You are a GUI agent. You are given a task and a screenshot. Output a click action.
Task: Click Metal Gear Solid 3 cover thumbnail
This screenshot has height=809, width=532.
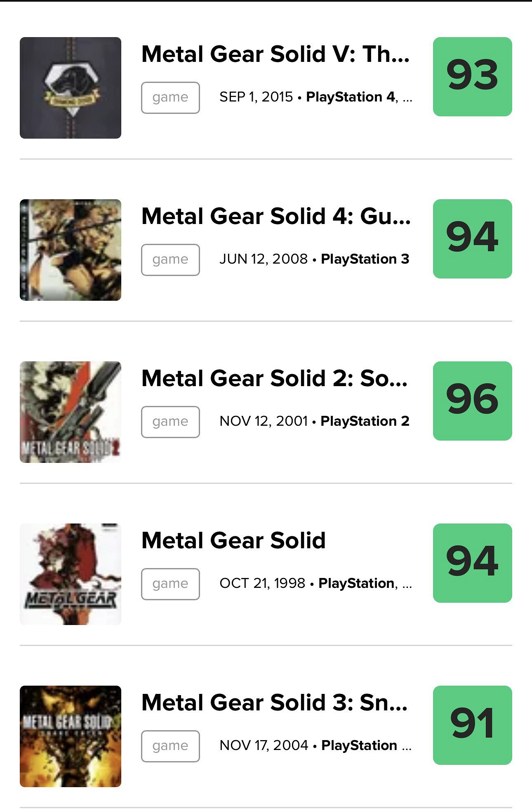[x=71, y=736]
